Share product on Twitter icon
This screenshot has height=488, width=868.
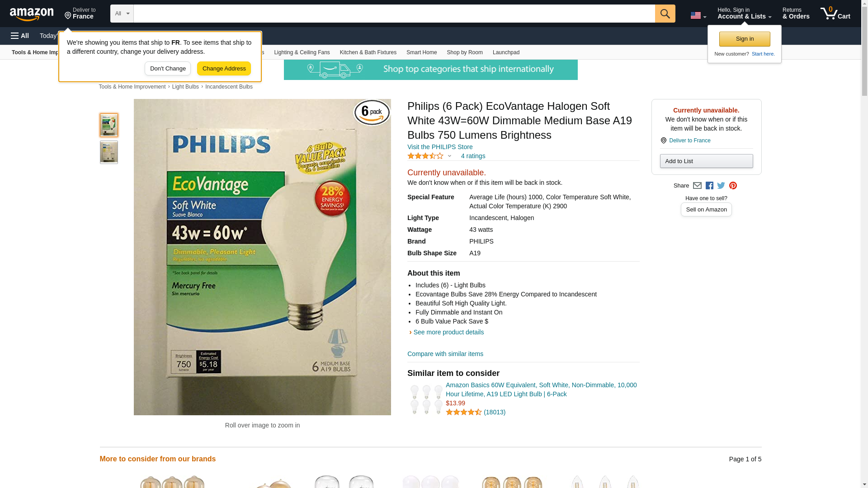[x=721, y=186]
